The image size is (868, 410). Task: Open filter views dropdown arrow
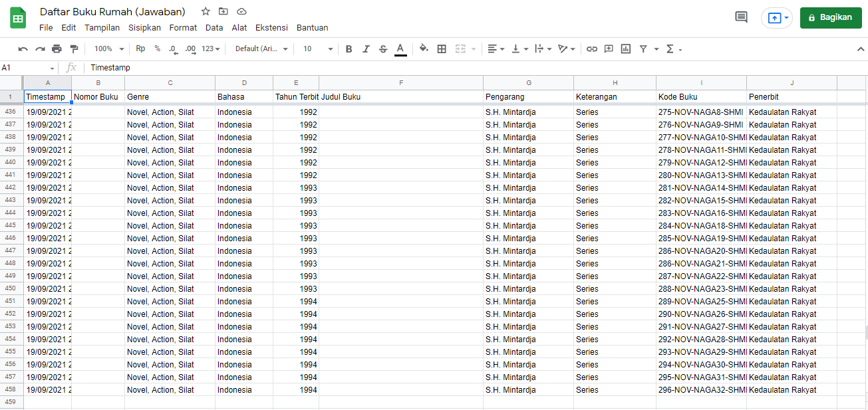[x=656, y=49]
